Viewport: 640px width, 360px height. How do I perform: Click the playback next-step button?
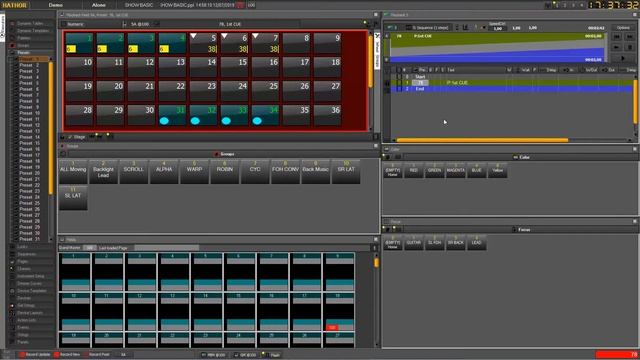pos(629,37)
